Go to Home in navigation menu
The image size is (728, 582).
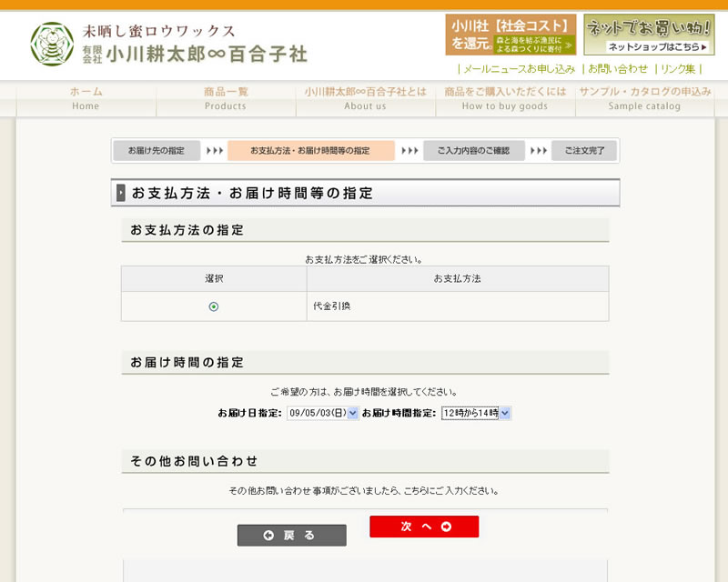(x=86, y=98)
